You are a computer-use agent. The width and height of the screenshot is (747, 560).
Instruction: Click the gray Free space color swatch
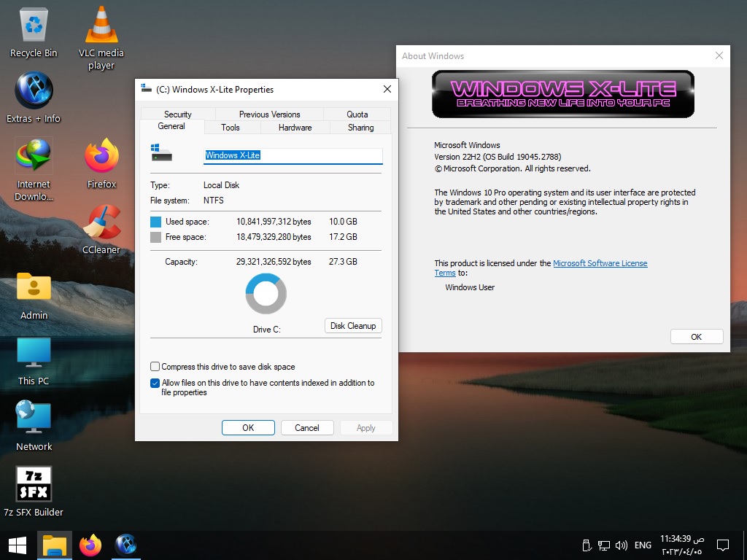click(x=156, y=237)
